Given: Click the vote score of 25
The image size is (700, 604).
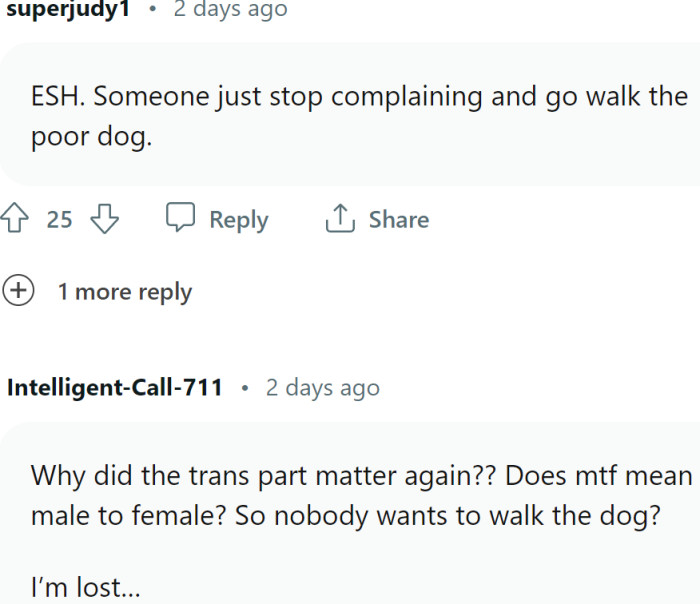Looking at the screenshot, I should pyautogui.click(x=60, y=220).
